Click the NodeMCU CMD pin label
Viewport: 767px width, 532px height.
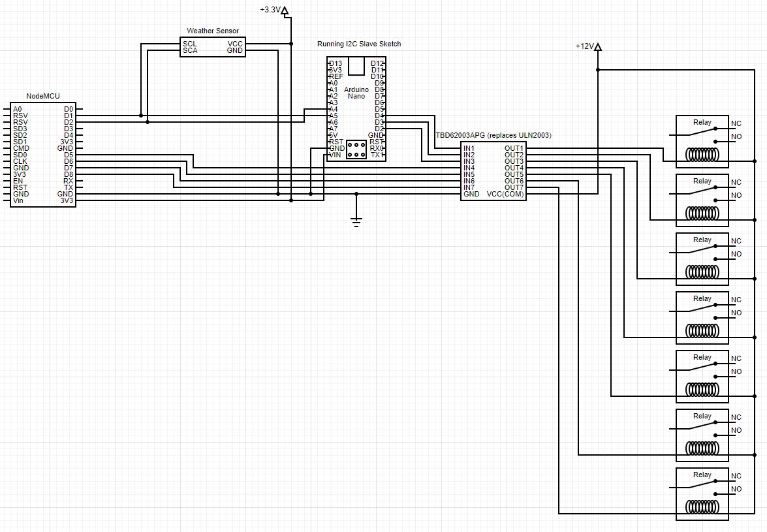point(21,148)
